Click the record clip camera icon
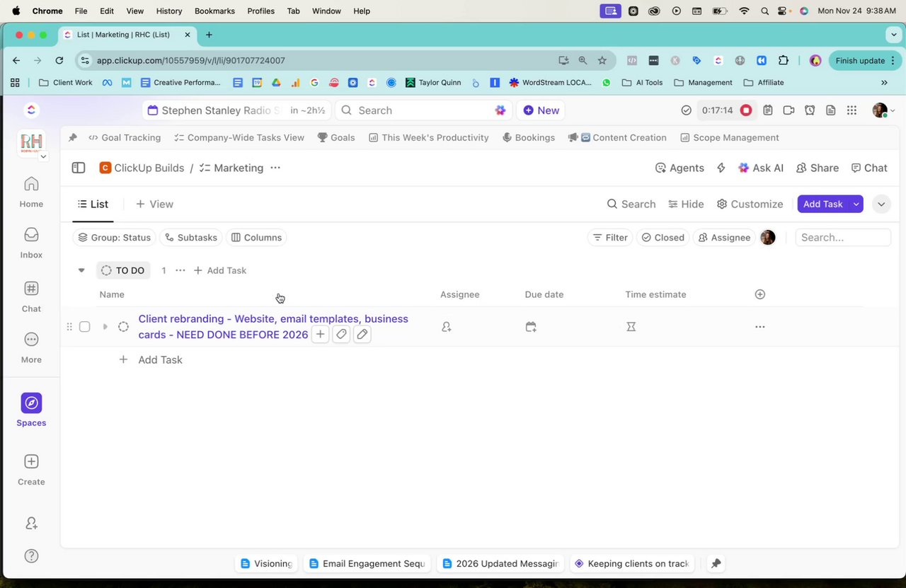Image resolution: width=906 pixels, height=588 pixels. coord(789,110)
